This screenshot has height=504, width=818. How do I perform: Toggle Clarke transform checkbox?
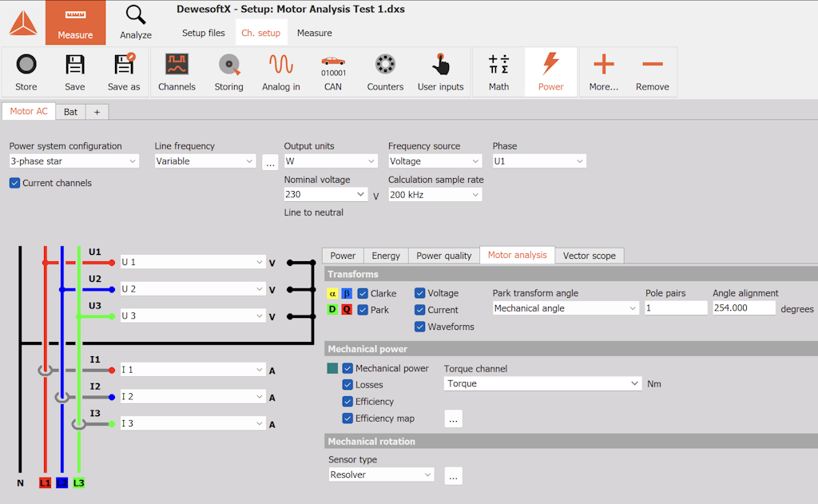pos(363,294)
